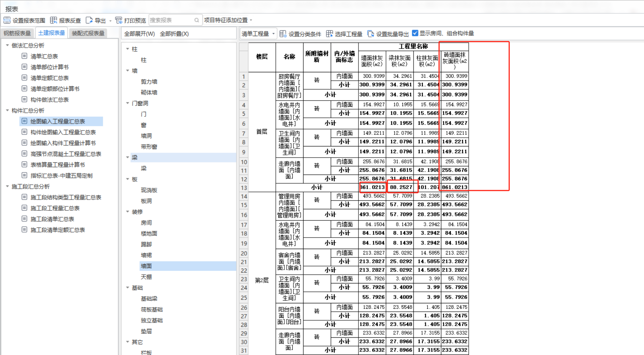
Task: Click the 梁抹灰面积 column header
Action: coord(400,61)
